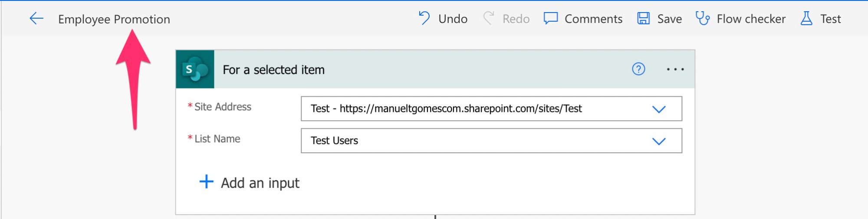The width and height of the screenshot is (868, 219).
Task: Open the trigger's three-dot menu
Action: (675, 69)
